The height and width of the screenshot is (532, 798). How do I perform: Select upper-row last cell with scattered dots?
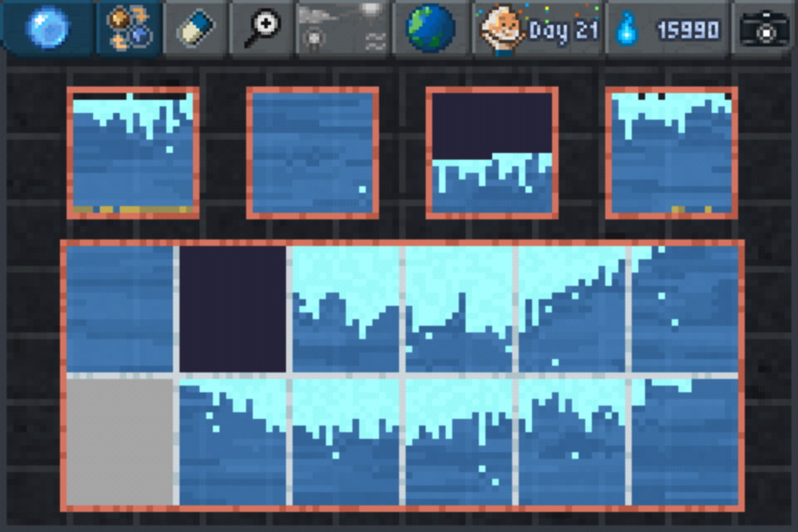[685, 309]
